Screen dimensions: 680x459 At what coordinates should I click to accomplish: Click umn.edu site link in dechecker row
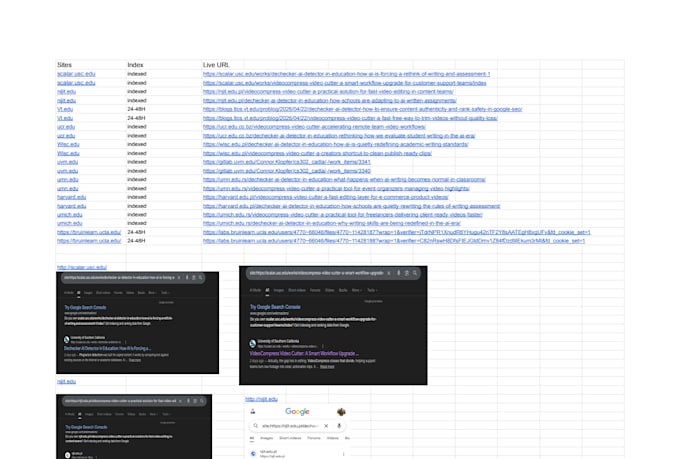click(x=68, y=180)
